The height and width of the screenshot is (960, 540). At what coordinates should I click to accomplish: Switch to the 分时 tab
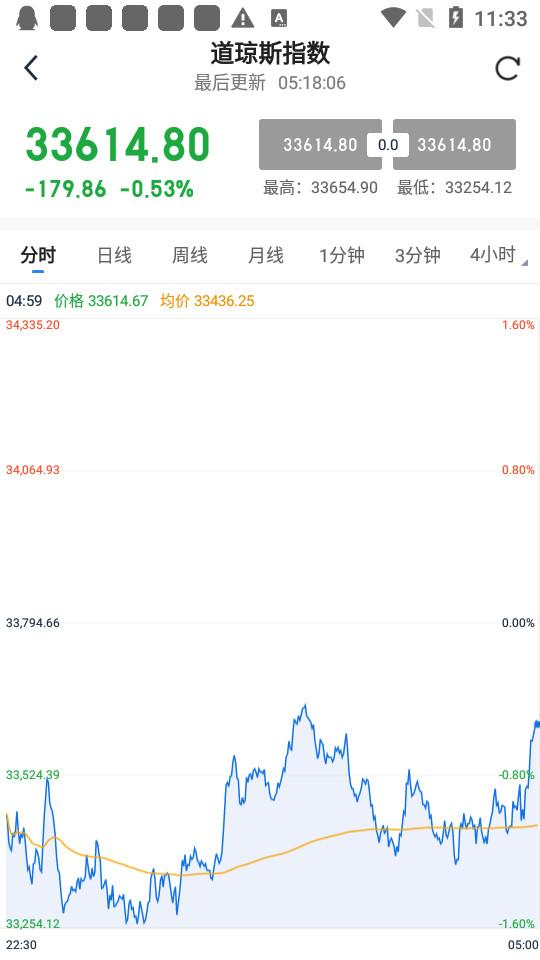[x=38, y=255]
